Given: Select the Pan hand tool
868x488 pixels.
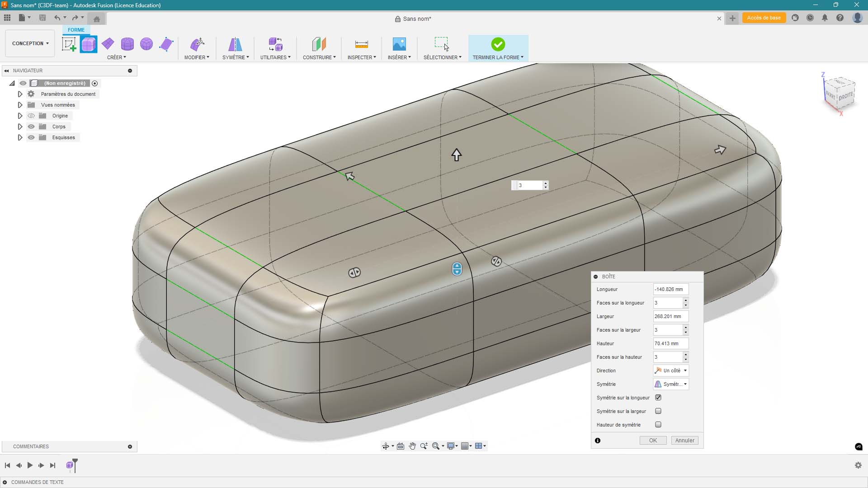Looking at the screenshot, I should pyautogui.click(x=412, y=446).
